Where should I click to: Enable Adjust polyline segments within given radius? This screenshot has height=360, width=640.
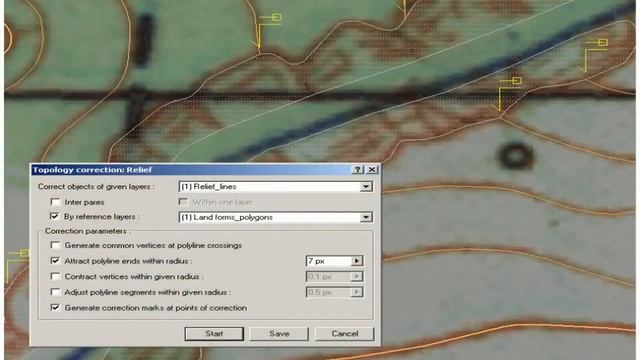(55, 292)
